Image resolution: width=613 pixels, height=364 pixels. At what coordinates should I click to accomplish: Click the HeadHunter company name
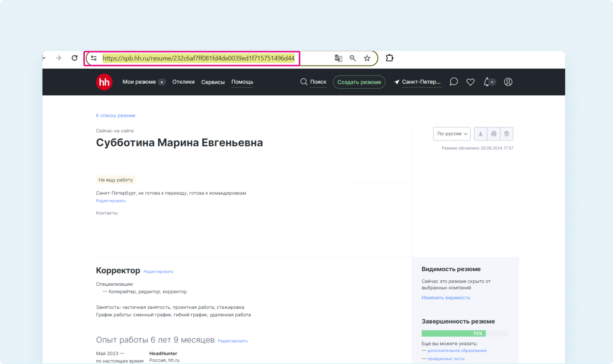[x=163, y=354]
